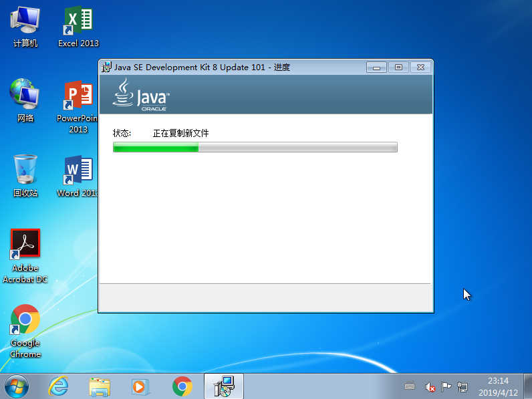The image size is (532, 399).
Task: Minimize the Java installer window
Action: pos(376,68)
